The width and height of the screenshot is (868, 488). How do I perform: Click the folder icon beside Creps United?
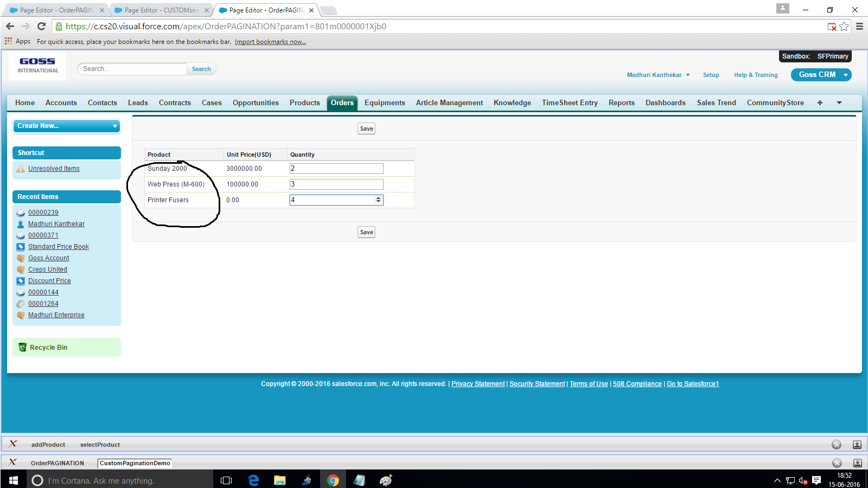(21, 269)
